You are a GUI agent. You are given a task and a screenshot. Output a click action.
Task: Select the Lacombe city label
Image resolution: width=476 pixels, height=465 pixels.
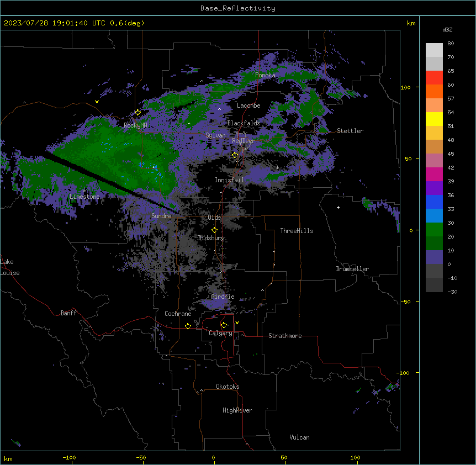point(248,105)
